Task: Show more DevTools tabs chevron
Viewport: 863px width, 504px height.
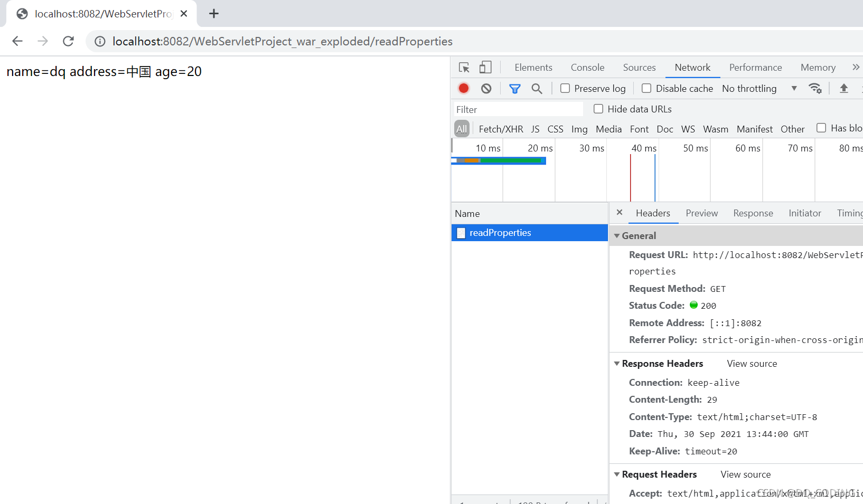Action: pos(856,67)
